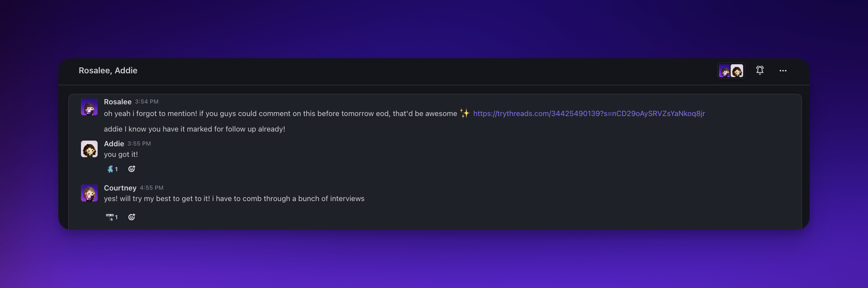
Task: Add reaction to Courtney's message
Action: (x=132, y=217)
